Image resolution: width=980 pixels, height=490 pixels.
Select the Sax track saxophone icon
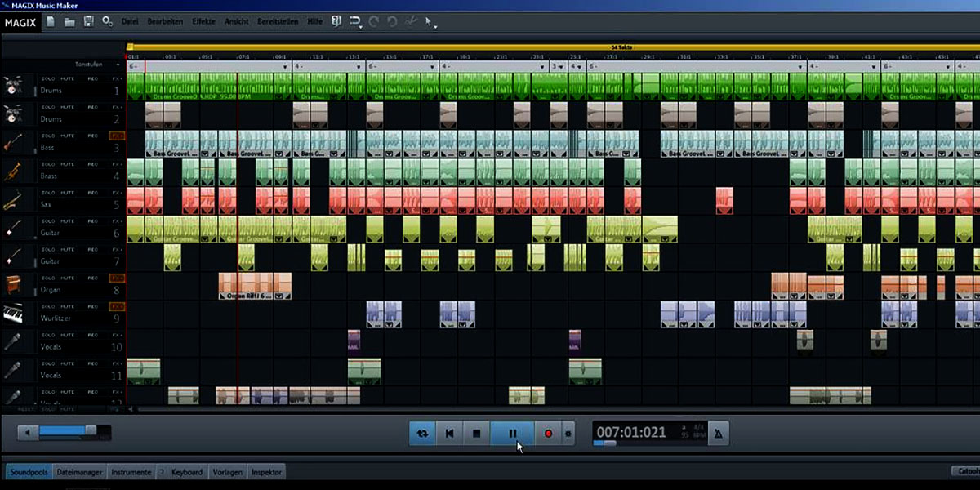12,200
